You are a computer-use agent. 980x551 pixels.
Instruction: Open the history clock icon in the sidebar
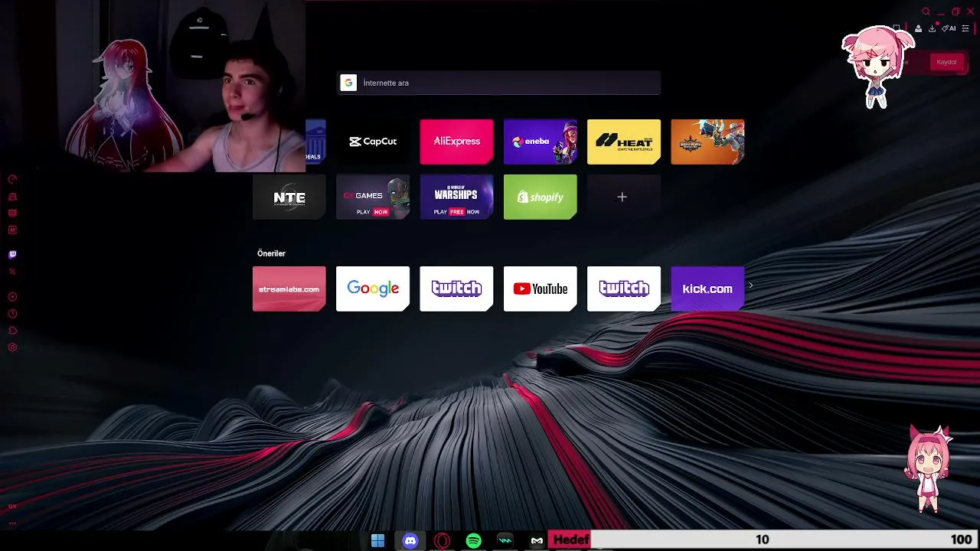(x=12, y=314)
